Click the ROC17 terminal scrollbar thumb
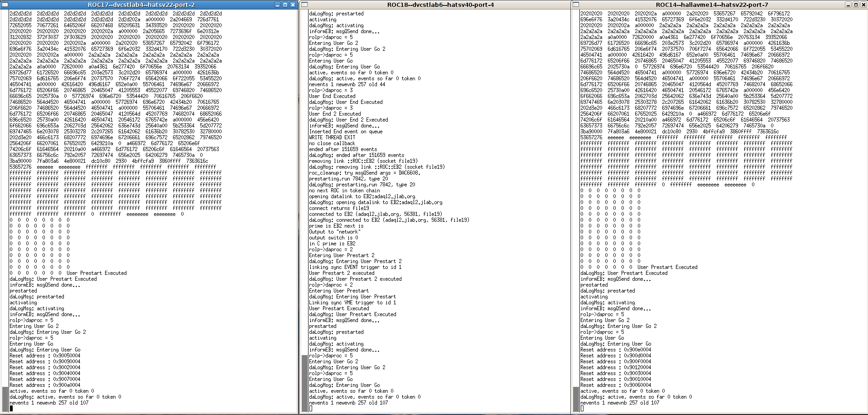Viewport: 868px width, 415px height. [5, 399]
